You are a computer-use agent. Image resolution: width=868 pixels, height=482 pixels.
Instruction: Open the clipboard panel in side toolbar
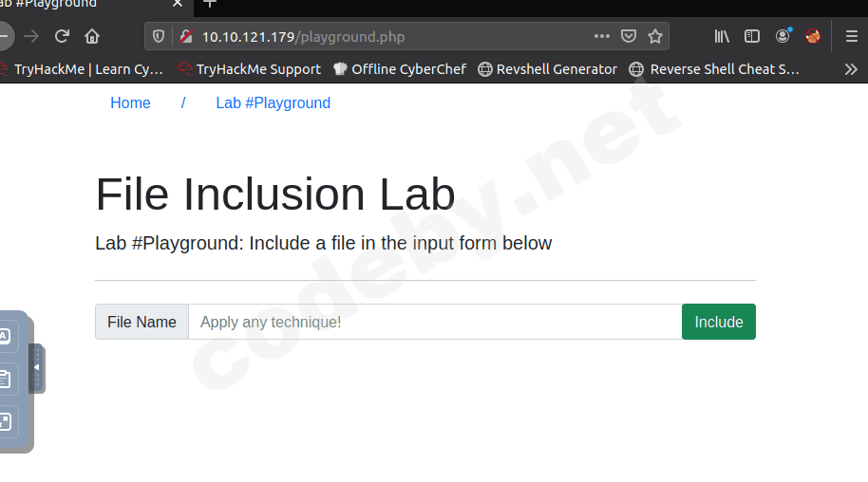[4, 379]
